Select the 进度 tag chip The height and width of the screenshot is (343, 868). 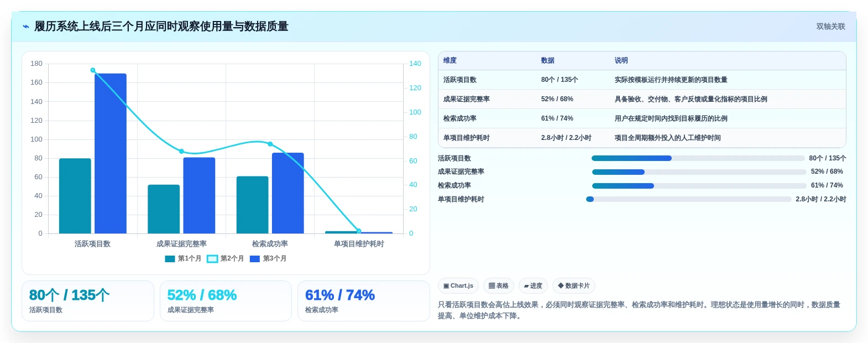(x=533, y=286)
